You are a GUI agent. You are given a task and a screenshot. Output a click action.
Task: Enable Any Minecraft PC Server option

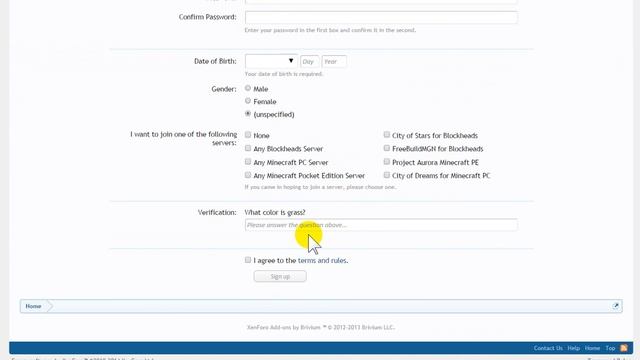click(248, 162)
